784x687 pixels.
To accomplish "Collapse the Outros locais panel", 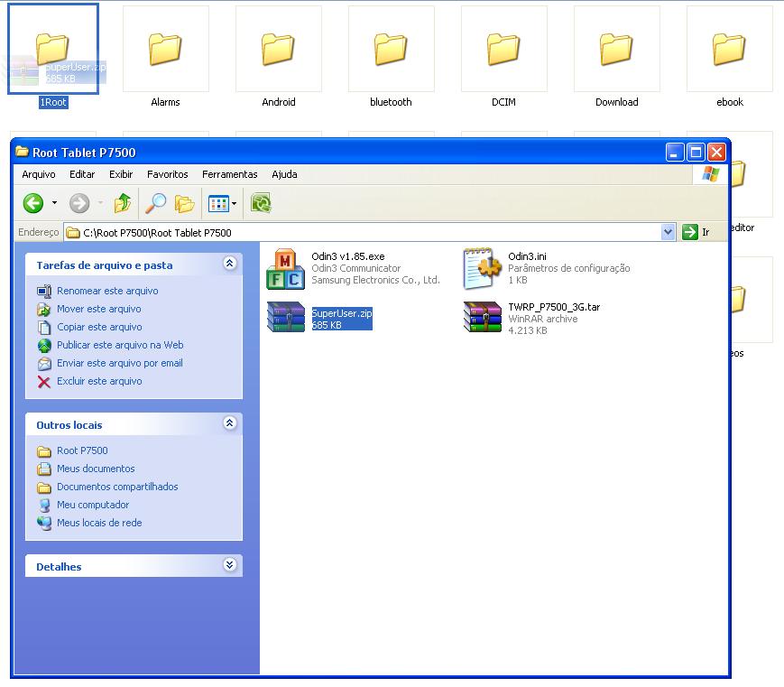I will (229, 423).
